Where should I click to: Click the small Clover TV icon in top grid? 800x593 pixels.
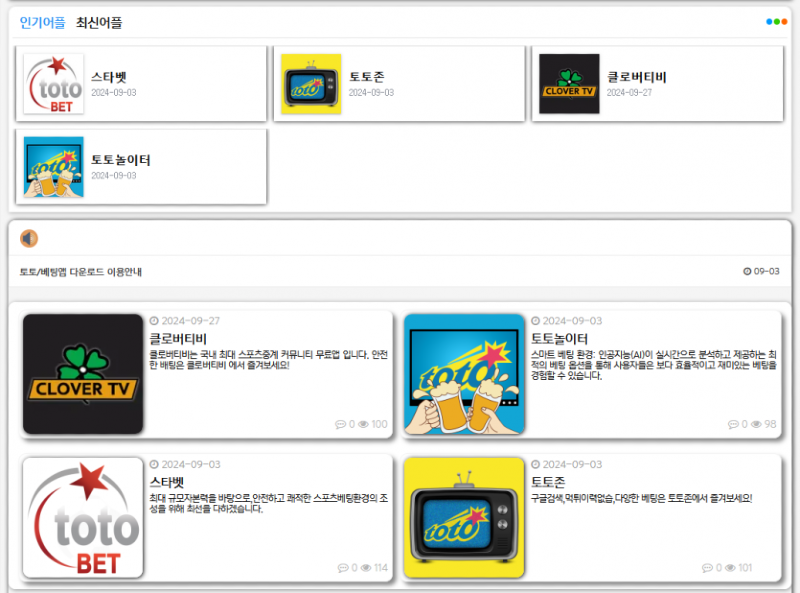[569, 84]
